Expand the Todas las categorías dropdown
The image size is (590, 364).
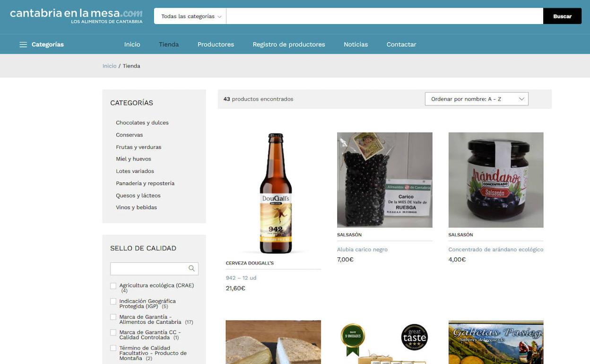click(191, 17)
